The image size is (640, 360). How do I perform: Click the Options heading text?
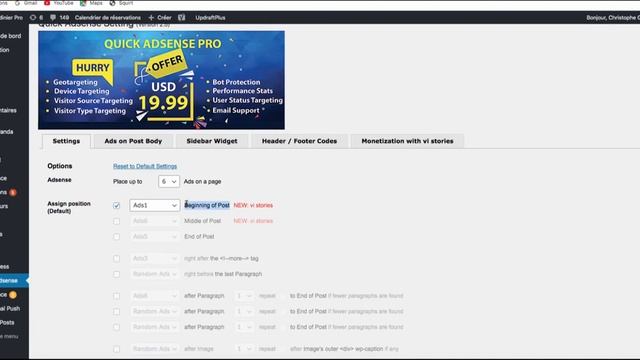click(60, 166)
